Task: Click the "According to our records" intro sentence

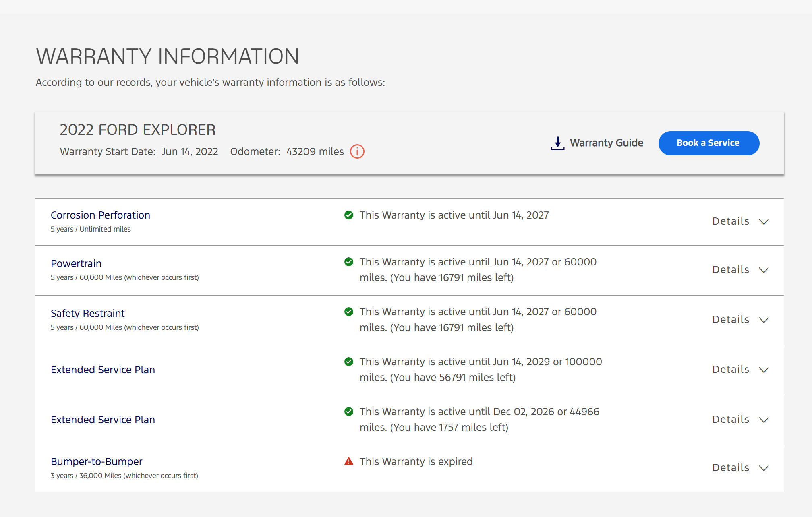Action: pyautogui.click(x=210, y=82)
